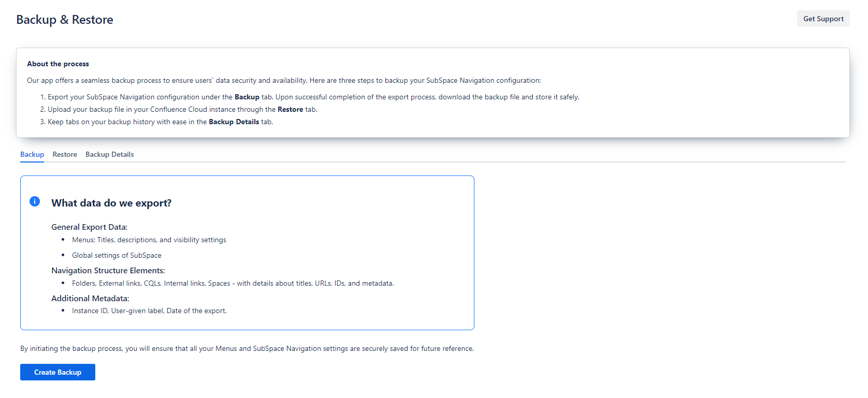This screenshot has height=398, width=868.
Task: Click the 'What data do we export?' heading
Action: (111, 203)
